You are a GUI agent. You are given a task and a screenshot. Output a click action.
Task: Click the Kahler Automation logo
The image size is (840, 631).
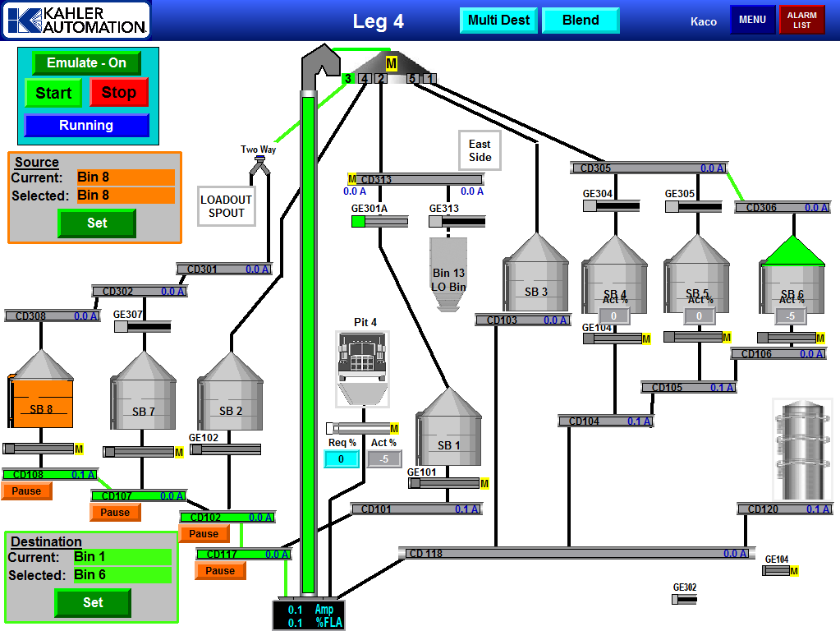(x=76, y=21)
